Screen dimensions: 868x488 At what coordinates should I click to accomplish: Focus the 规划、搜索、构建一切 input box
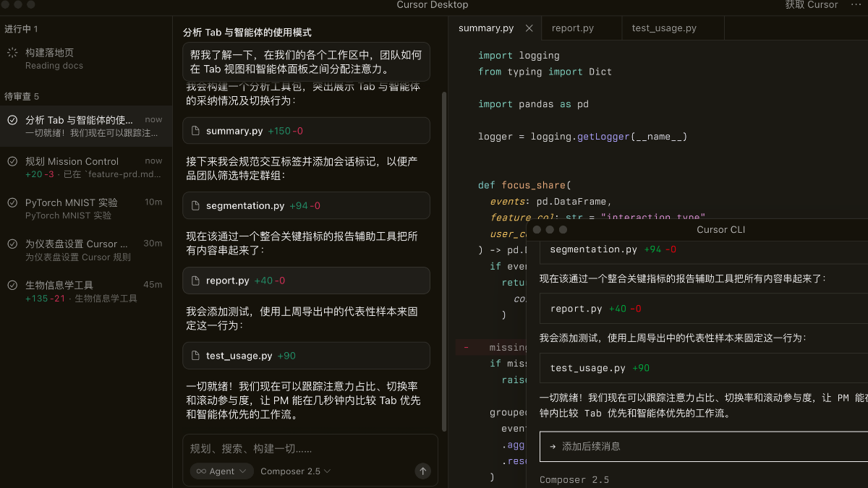tap(310, 448)
